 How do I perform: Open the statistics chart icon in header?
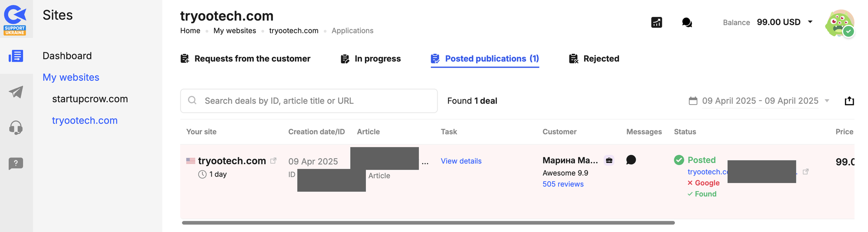(657, 23)
